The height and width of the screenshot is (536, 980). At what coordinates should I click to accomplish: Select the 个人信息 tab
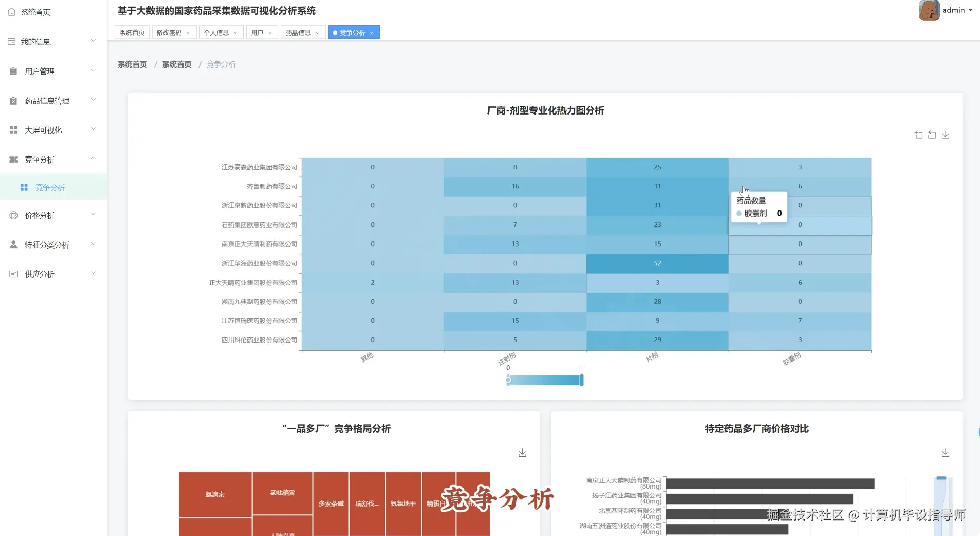tap(217, 32)
